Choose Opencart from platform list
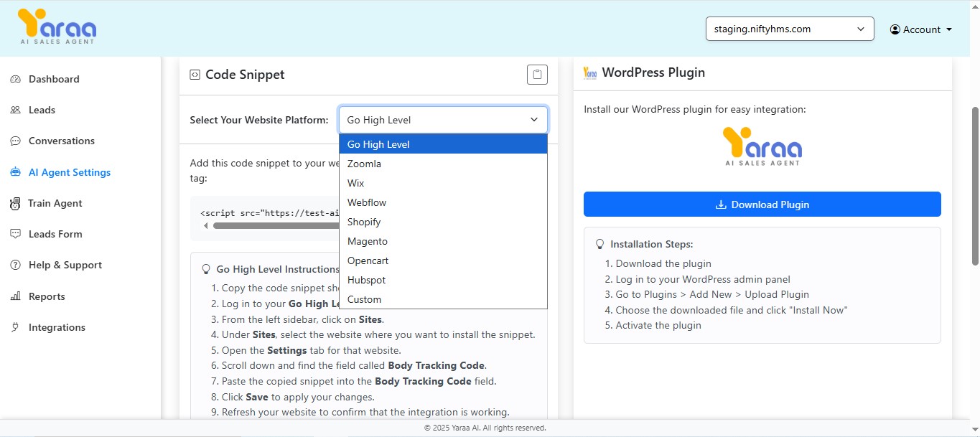Screen dimensions: 980x437 (x=443, y=260)
